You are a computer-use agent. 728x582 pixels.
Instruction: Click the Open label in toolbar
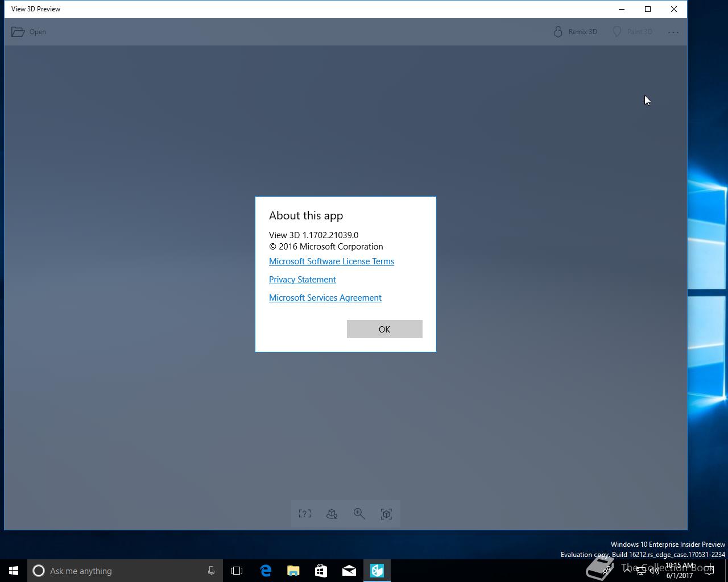click(38, 32)
